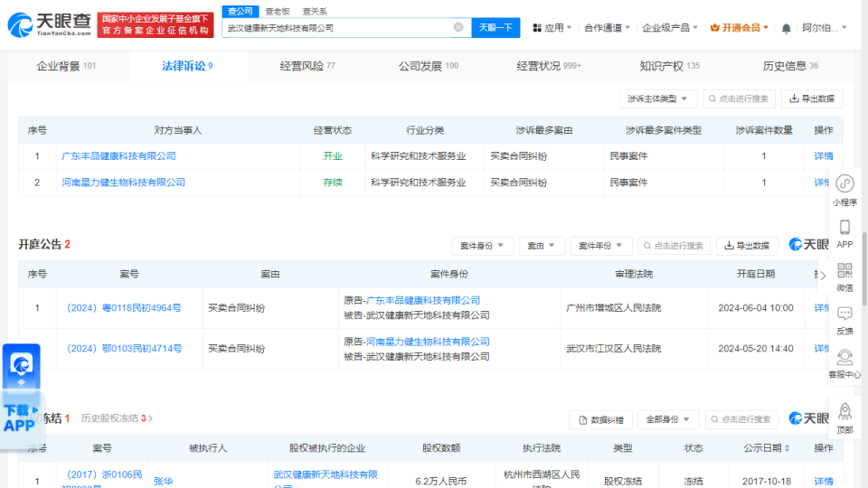The image size is (868, 488).
Task: Switch to the 知识产权 tab
Action: [x=669, y=66]
